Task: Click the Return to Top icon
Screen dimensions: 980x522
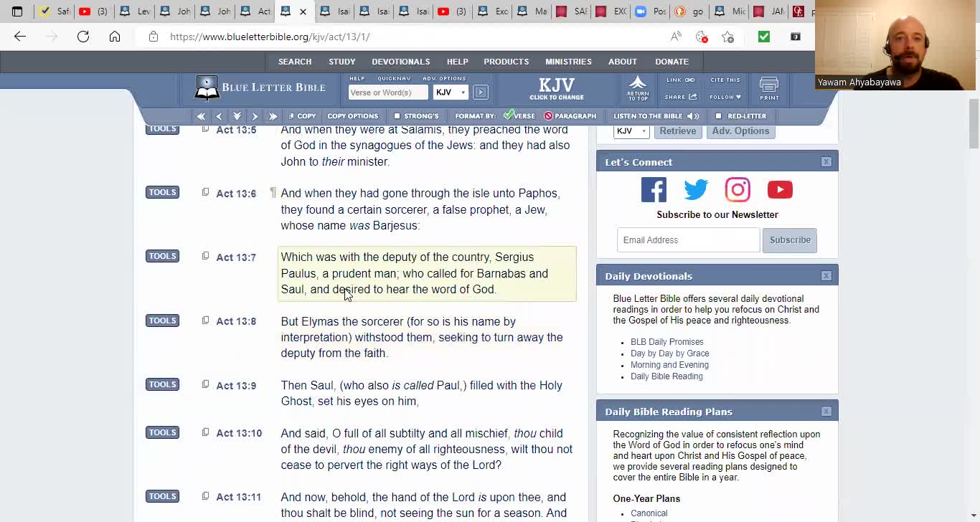Action: pyautogui.click(x=638, y=87)
